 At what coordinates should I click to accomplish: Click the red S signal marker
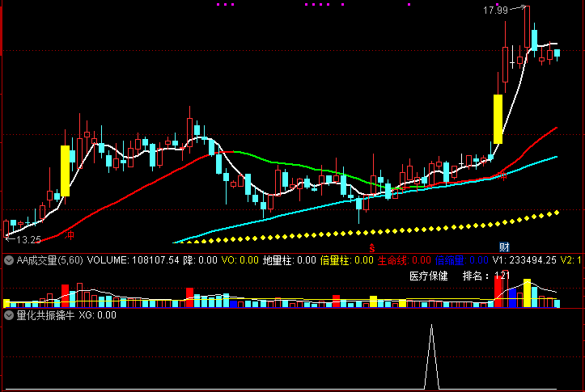pos(372,248)
